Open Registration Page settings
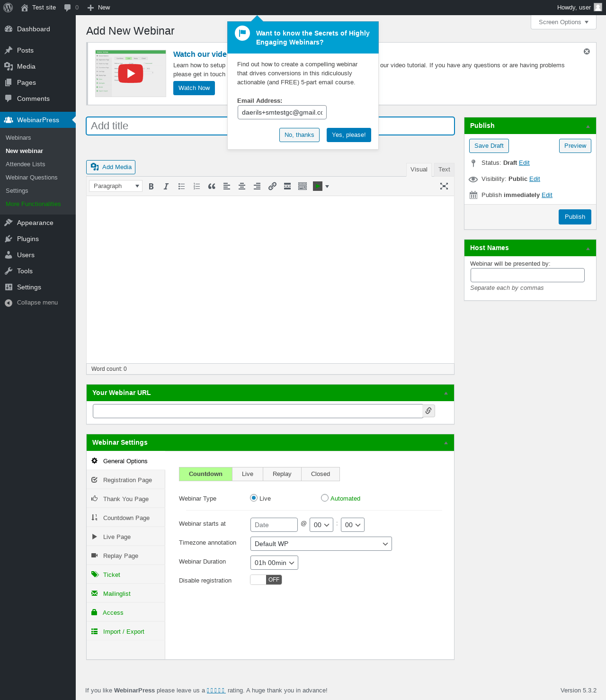 pos(125,480)
